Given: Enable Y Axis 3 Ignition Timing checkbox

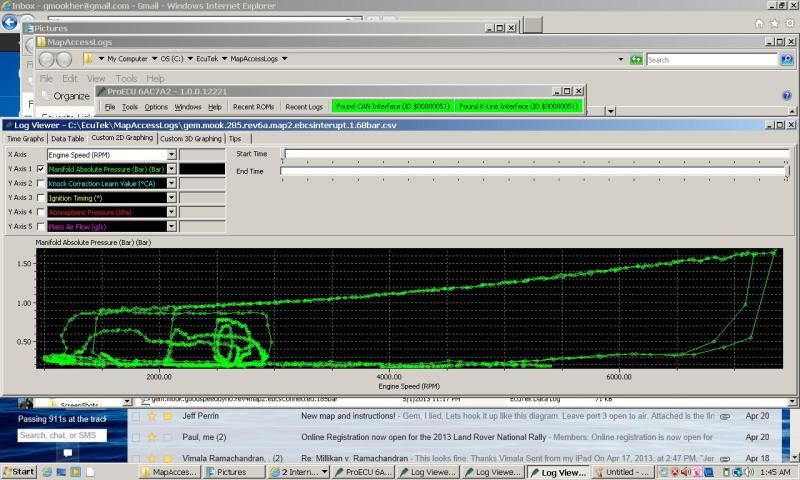Looking at the screenshot, I should tap(41, 198).
